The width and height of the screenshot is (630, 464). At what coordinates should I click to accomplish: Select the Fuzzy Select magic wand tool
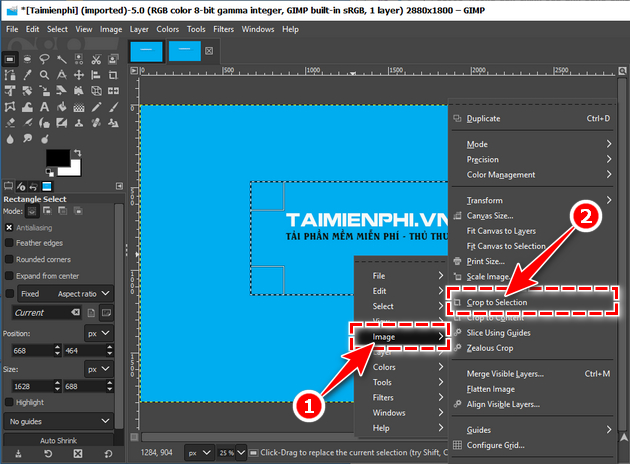click(x=61, y=59)
